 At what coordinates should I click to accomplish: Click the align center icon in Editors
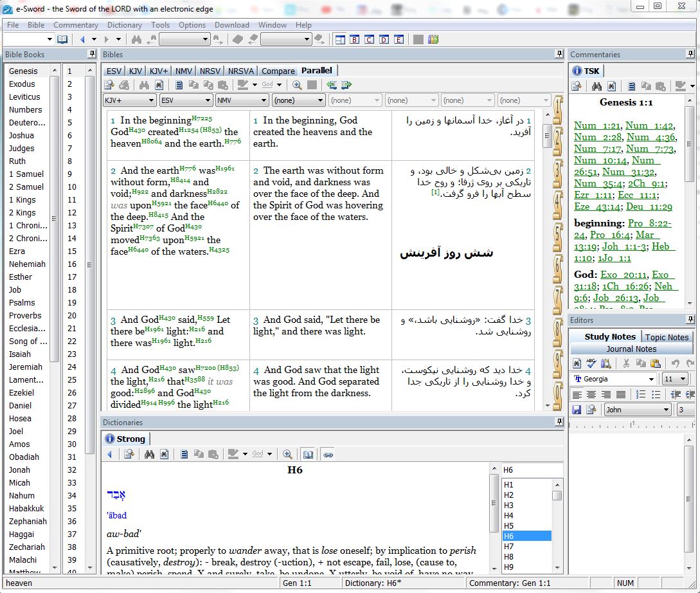pyautogui.click(x=591, y=394)
